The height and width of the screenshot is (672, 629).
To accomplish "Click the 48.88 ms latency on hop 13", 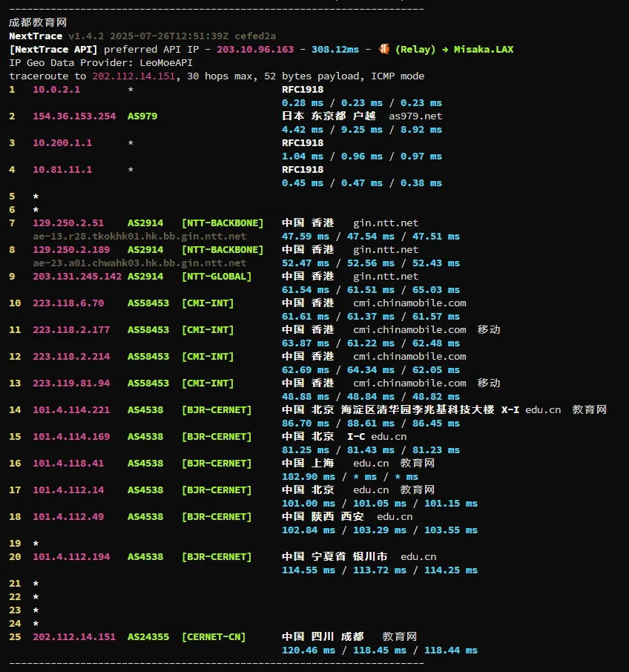I will click(306, 396).
